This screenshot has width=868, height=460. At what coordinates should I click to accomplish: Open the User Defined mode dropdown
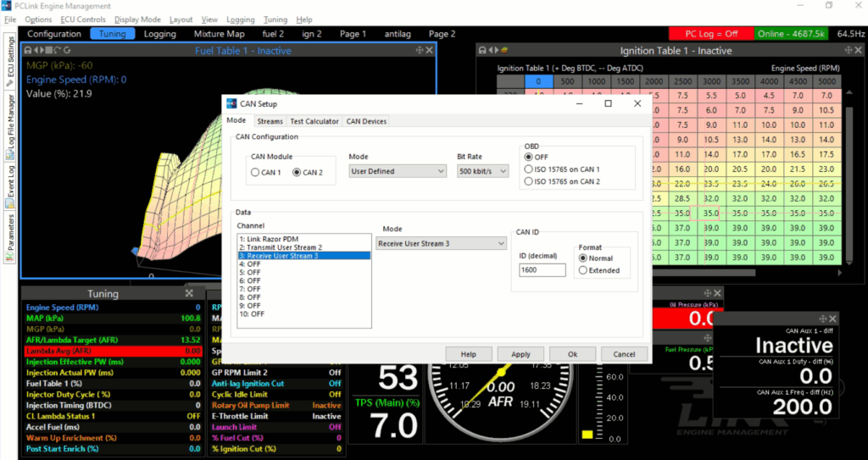398,172
